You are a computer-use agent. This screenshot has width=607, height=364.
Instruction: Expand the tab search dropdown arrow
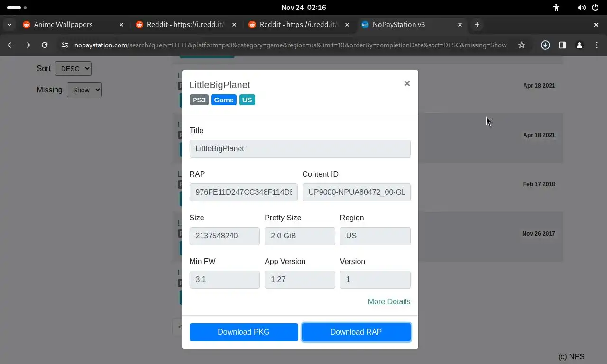(9, 25)
